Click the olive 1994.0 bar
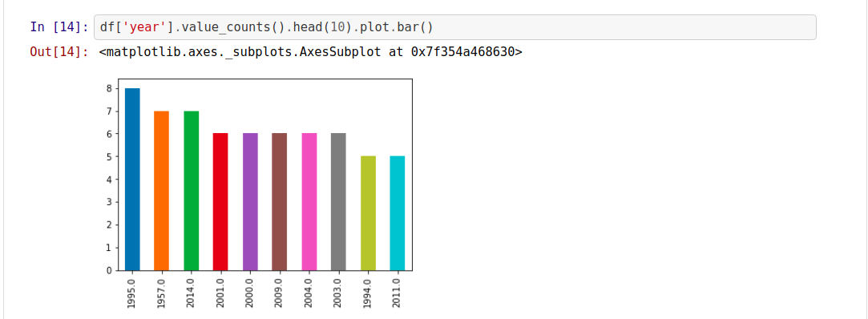This screenshot has width=868, height=319. pyautogui.click(x=368, y=214)
